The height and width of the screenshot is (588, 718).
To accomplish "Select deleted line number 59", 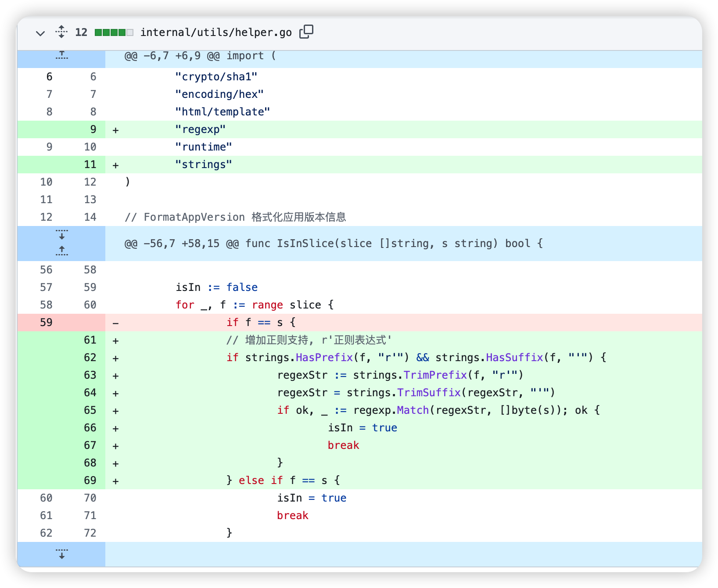I will 46,323.
